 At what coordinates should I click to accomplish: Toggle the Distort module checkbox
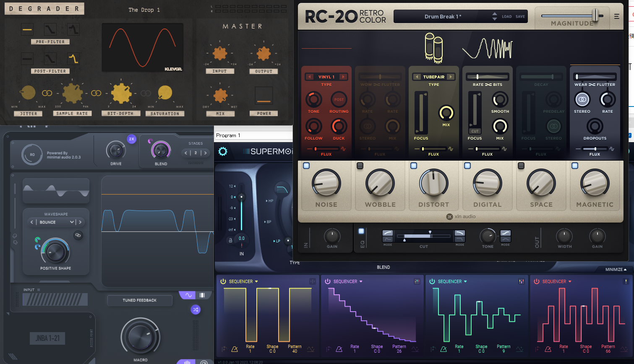click(414, 166)
